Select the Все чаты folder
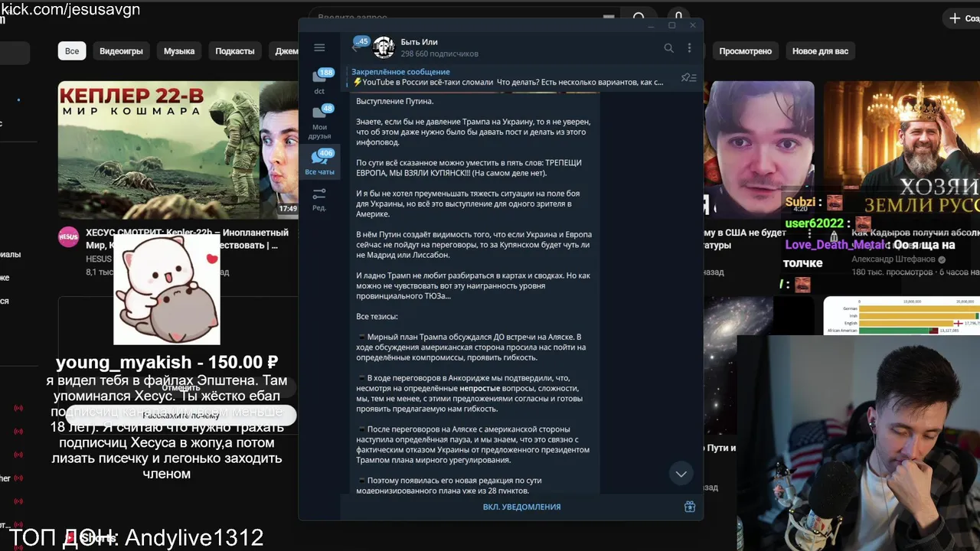Screen dimensions: 980x551 [319, 163]
